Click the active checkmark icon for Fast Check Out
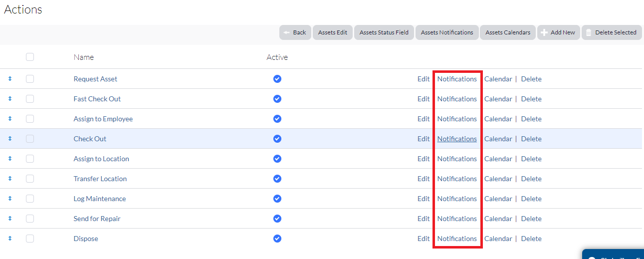The width and height of the screenshot is (644, 259). pyautogui.click(x=277, y=99)
